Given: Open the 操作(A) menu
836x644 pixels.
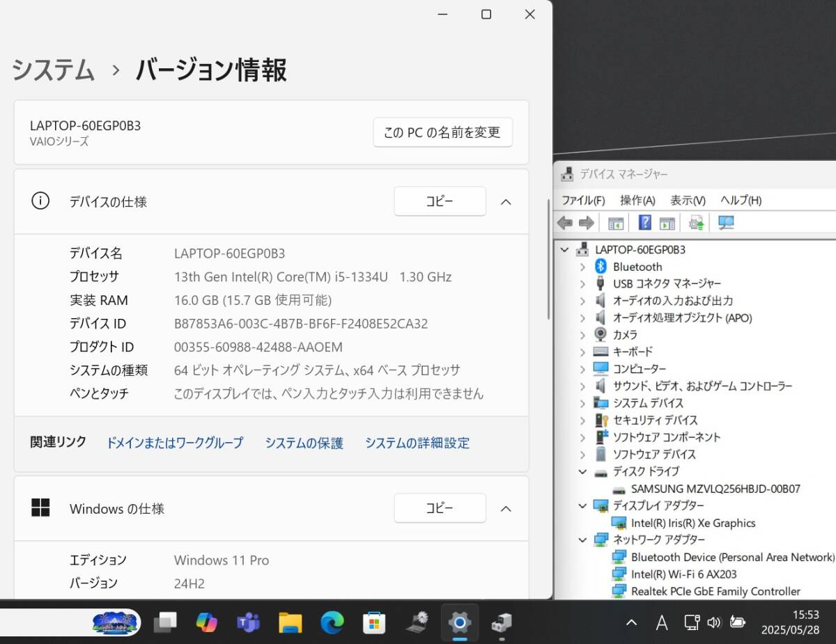Looking at the screenshot, I should tap(637, 201).
